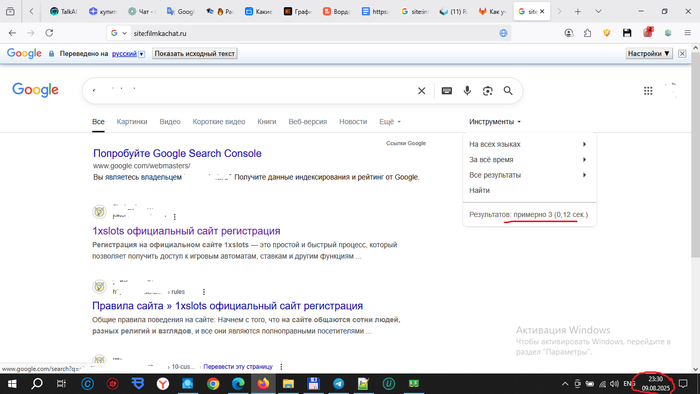Show hidden system tray icons
Screen dimensions: 700x394
565,384
